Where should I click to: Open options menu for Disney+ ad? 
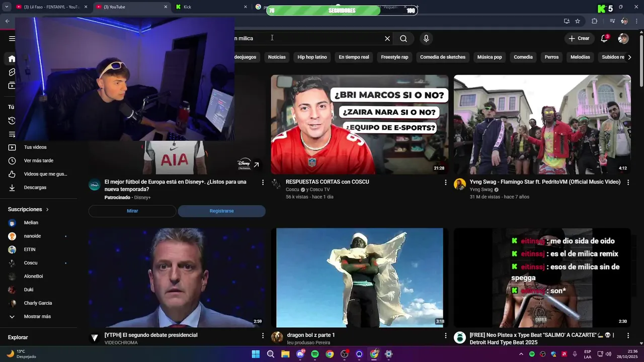[x=263, y=183]
